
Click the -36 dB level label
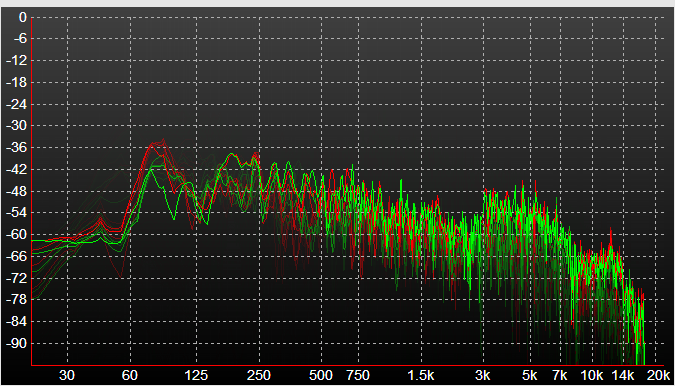(16, 148)
